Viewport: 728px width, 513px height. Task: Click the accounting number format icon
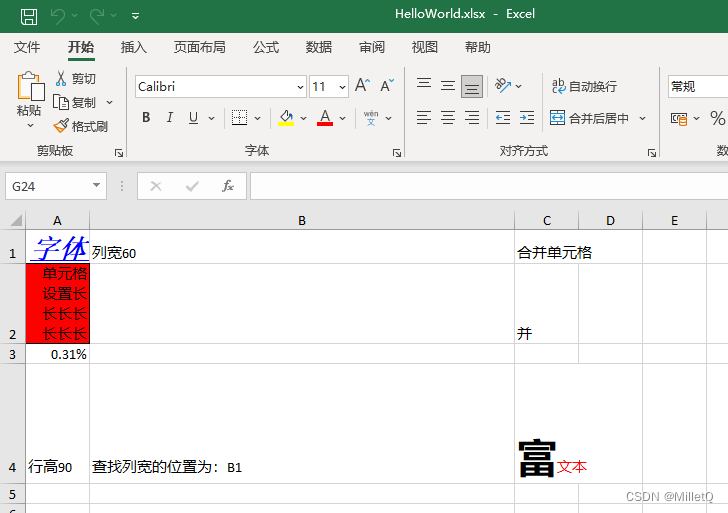pos(679,118)
